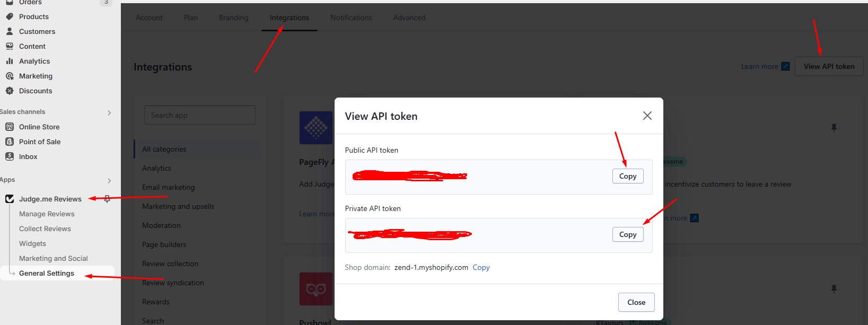The width and height of the screenshot is (868, 325).
Task: Click the Point of Sale icon
Action: (x=10, y=142)
